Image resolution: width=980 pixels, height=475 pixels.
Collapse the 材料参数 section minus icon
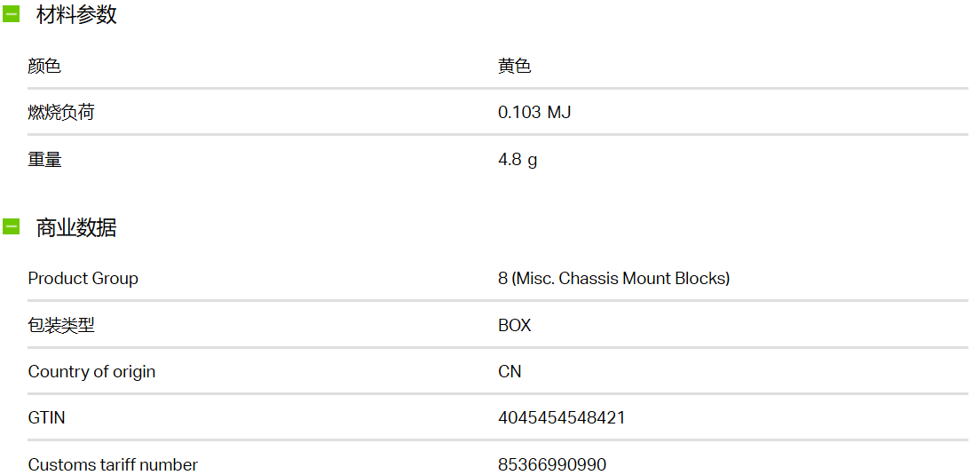click(x=12, y=15)
